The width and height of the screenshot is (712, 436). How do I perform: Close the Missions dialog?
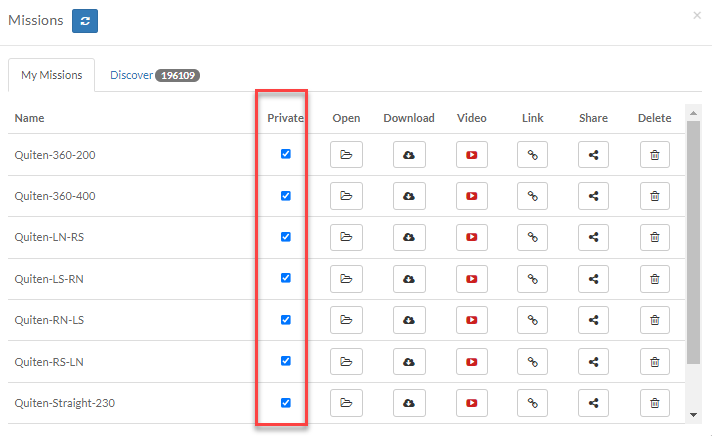click(697, 15)
